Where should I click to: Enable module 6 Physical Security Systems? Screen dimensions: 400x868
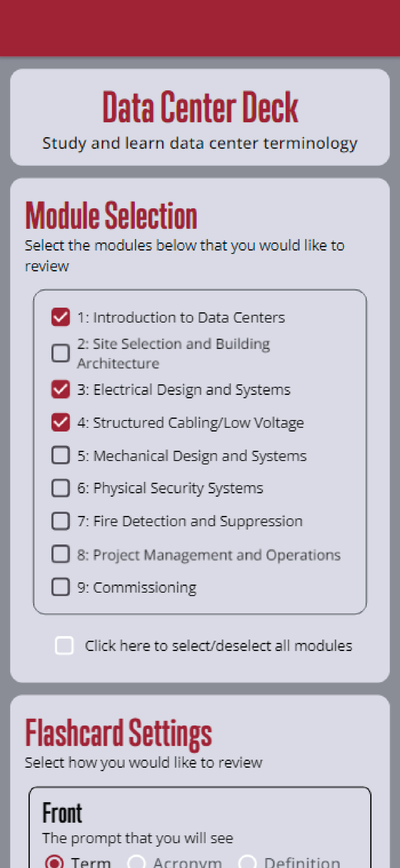point(60,488)
